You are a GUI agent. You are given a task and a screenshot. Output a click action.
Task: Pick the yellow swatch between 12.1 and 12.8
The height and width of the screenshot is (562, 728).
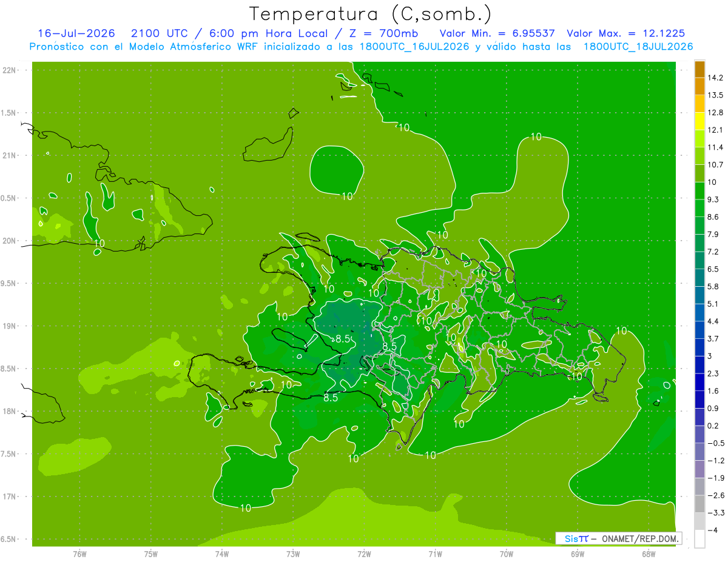coord(699,121)
